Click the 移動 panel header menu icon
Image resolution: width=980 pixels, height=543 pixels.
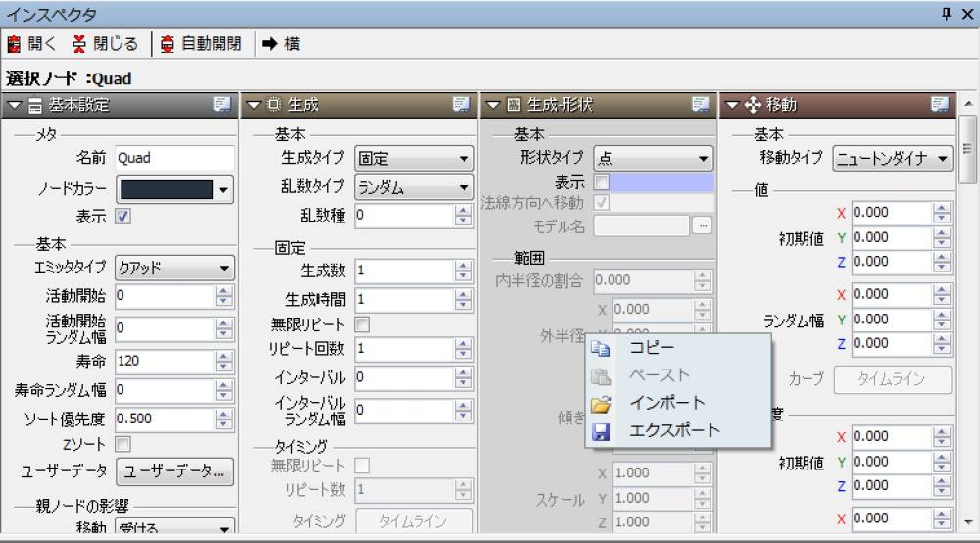940,105
